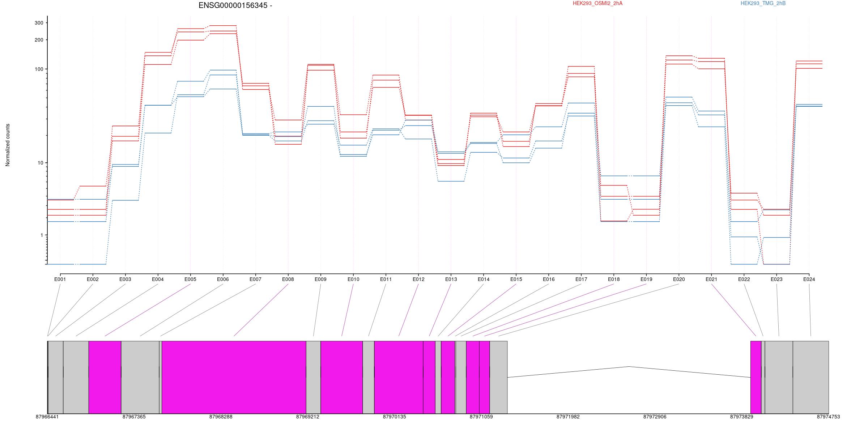Image resolution: width=868 pixels, height=434 pixels.
Task: Select the widest magenta exon block in gene model
Action: tap(234, 377)
